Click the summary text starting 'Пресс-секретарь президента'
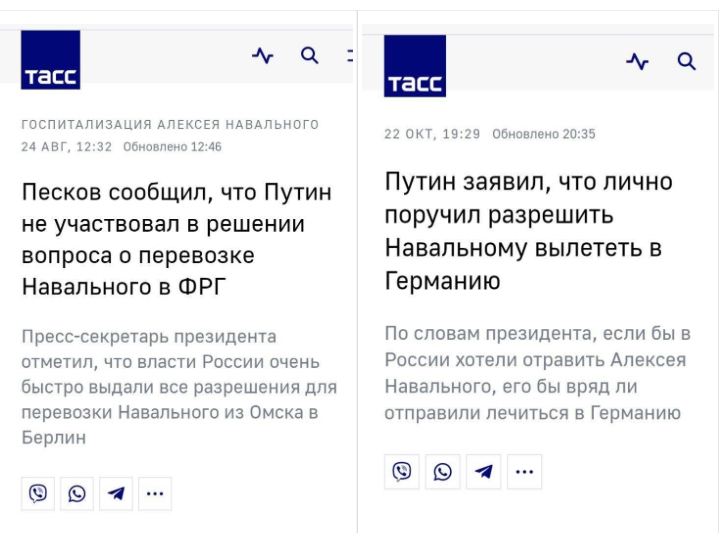Viewport: 719px width, 533px height. click(178, 387)
